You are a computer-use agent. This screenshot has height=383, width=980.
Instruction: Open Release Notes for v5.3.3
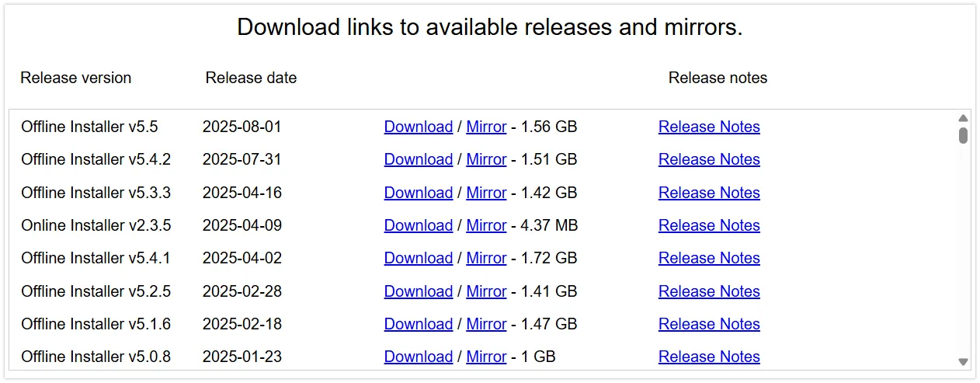click(709, 193)
